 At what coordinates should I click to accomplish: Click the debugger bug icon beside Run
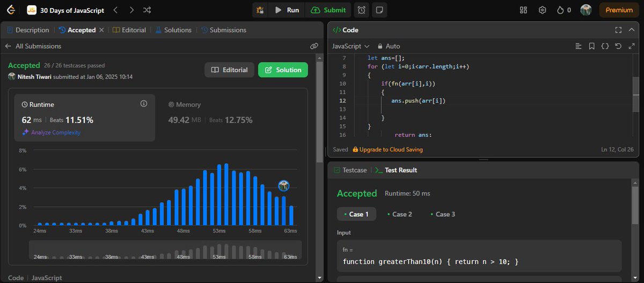tap(260, 10)
